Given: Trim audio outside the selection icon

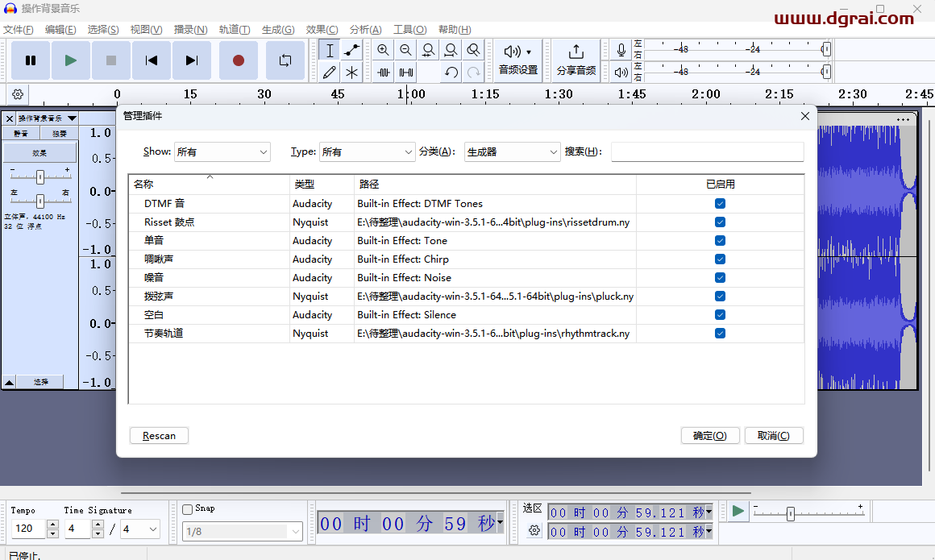Looking at the screenshot, I should point(384,73).
